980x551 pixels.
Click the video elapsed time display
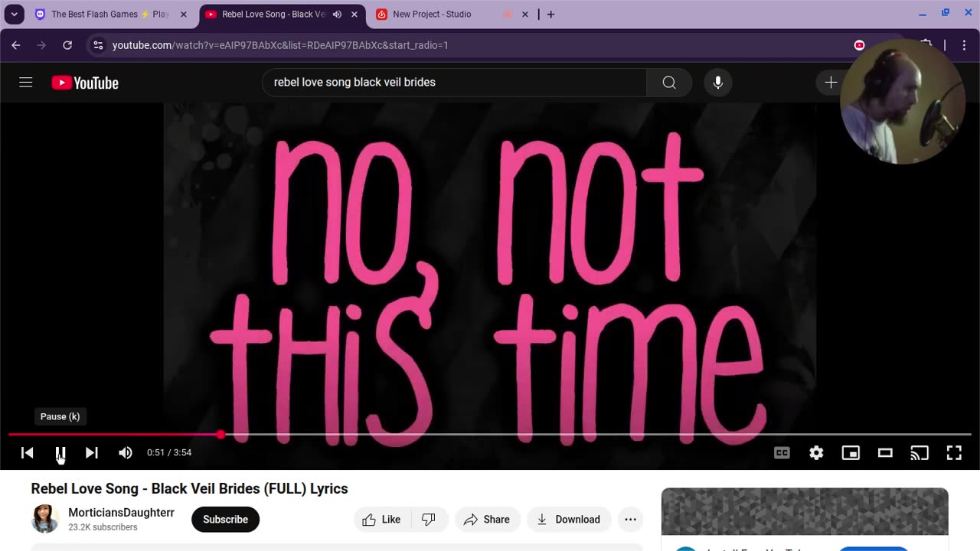169,453
